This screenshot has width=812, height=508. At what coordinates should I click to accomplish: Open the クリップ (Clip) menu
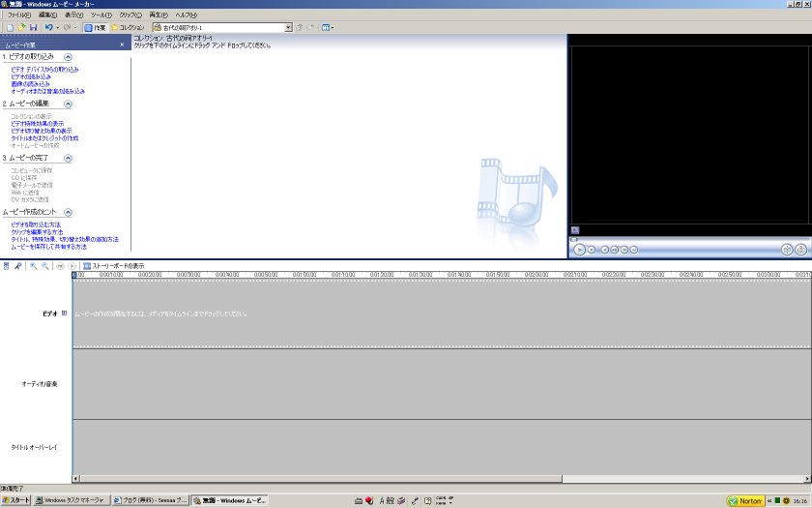(x=130, y=15)
